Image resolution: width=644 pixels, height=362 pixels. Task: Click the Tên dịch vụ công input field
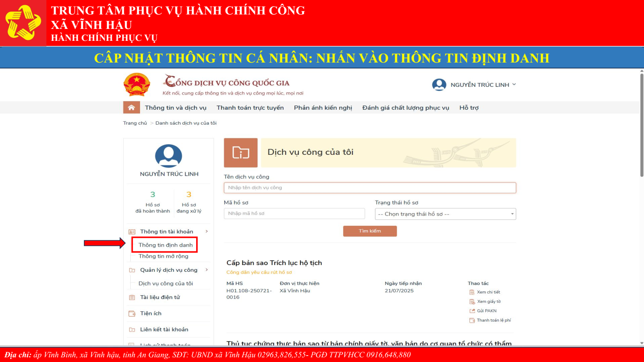coord(369,188)
